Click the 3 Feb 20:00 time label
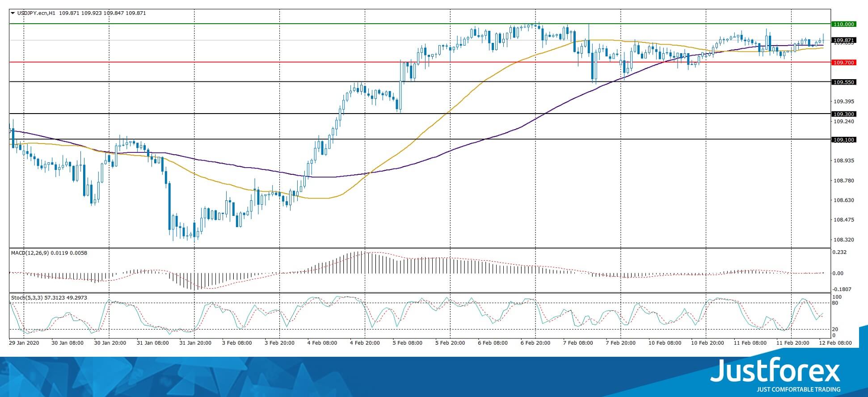This screenshot has height=397, width=868. (279, 343)
